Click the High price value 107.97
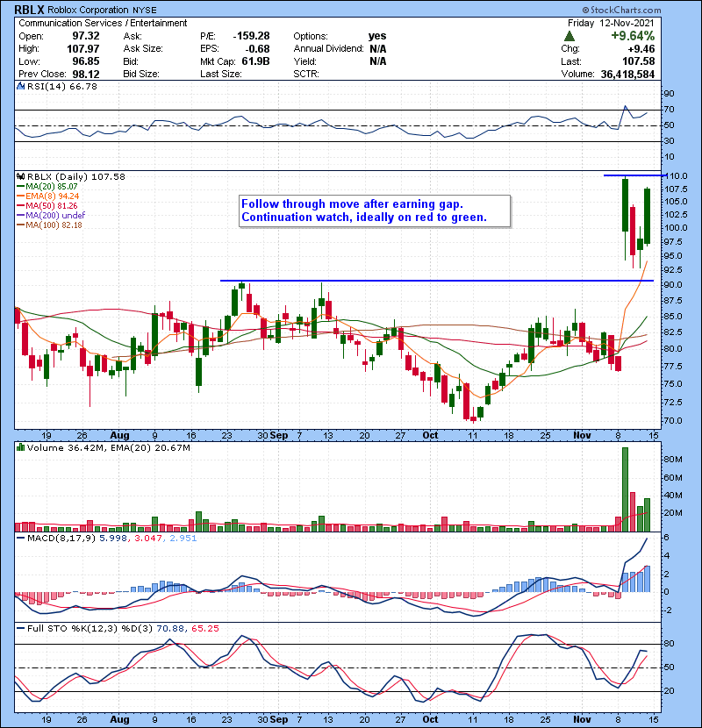Image resolution: width=702 pixels, height=728 pixels. 82,49
